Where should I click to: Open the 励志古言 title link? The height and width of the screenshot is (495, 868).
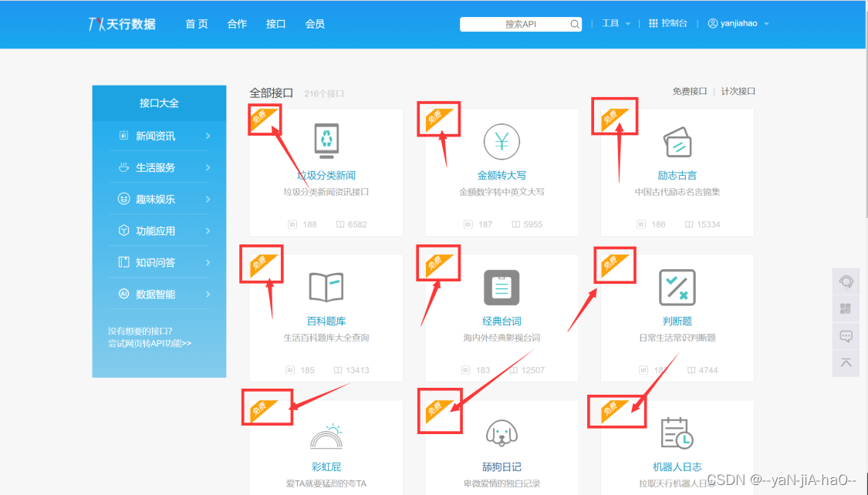click(677, 175)
